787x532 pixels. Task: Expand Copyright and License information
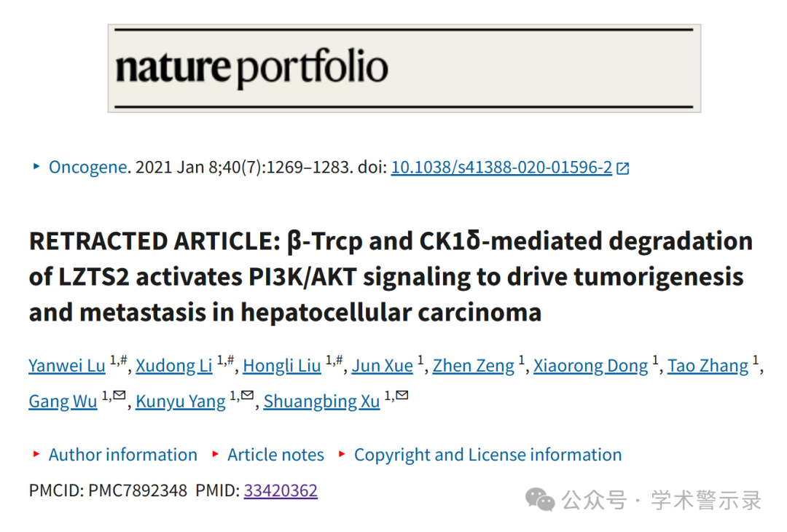click(x=488, y=455)
